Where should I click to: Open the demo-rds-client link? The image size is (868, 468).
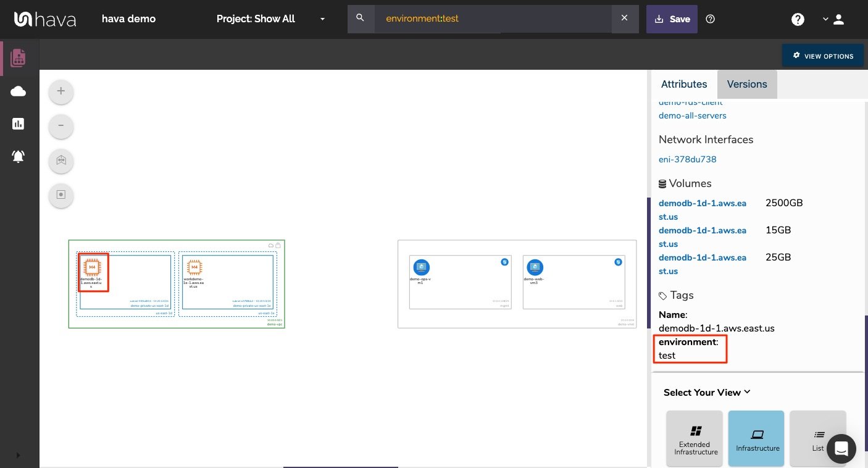click(690, 102)
